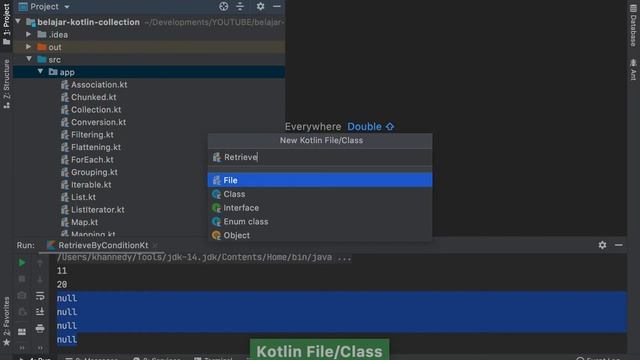Click the Interface icon in the popup
Screen dimensions: 640x360
[x=216, y=208]
